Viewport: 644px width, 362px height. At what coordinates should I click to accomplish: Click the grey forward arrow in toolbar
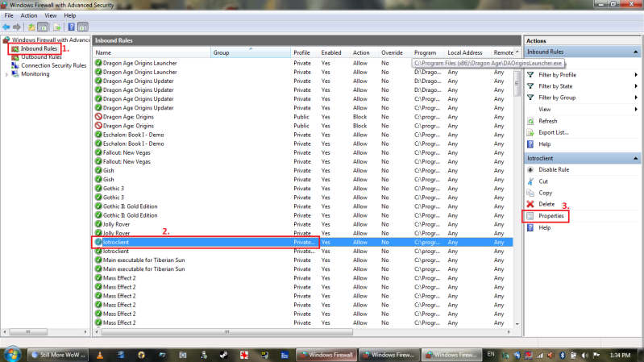[17, 27]
